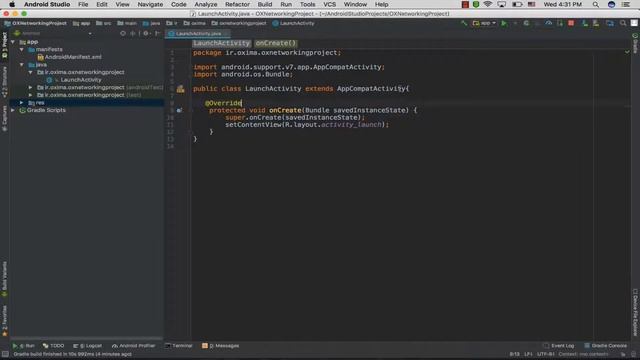
Task: Open the TODO tool window
Action: (x=53, y=346)
